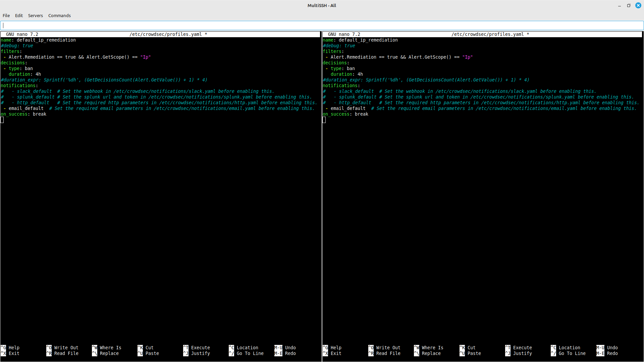Click right nano title '/etc/crowdsec/profiles.yaml'
Screen dimensions: 644x362
pos(488,34)
